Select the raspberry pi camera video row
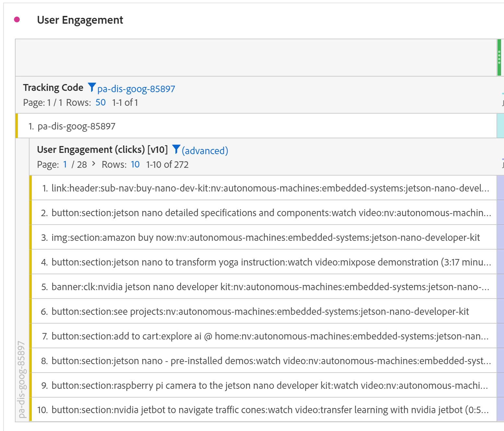This screenshot has height=431, width=504. (x=270, y=386)
